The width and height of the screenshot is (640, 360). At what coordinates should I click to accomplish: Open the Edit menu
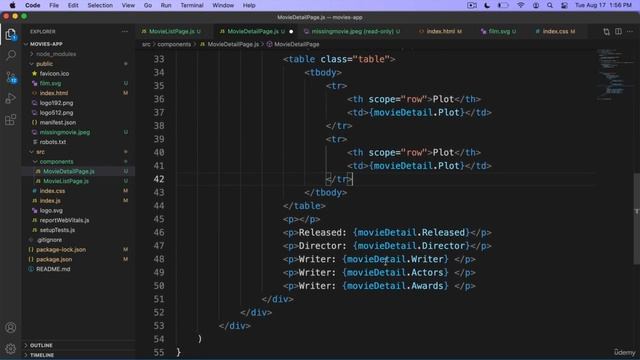73,5
